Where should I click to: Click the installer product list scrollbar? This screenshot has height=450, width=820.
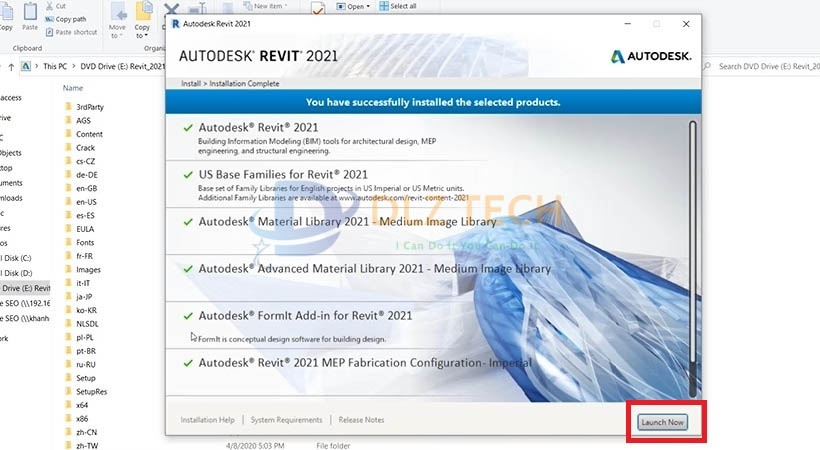pyautogui.click(x=692, y=258)
